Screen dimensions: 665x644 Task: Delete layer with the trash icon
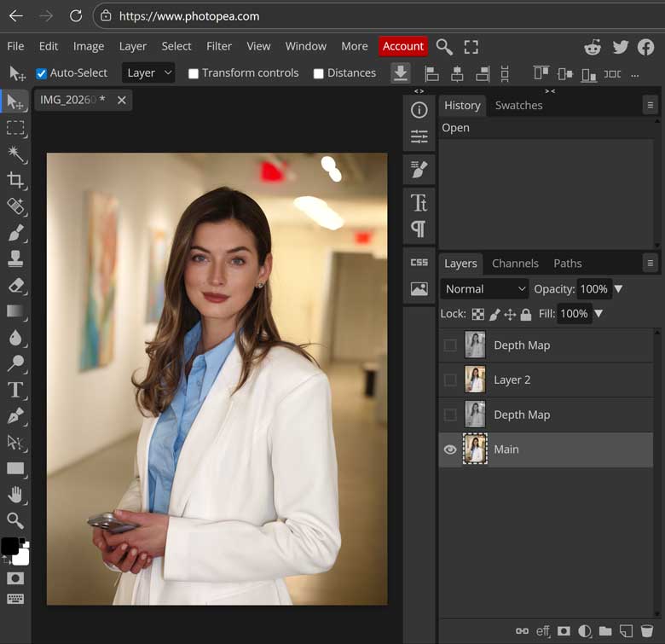tap(646, 631)
